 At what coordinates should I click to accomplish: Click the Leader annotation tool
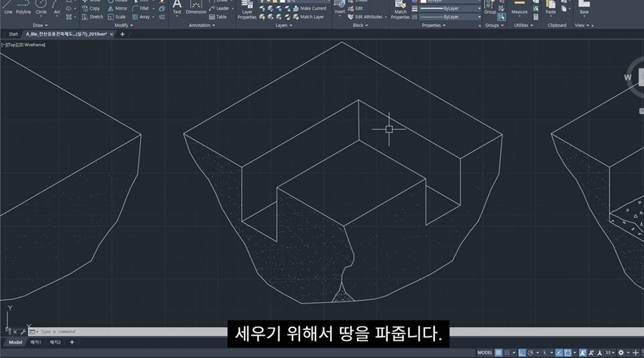coord(219,8)
